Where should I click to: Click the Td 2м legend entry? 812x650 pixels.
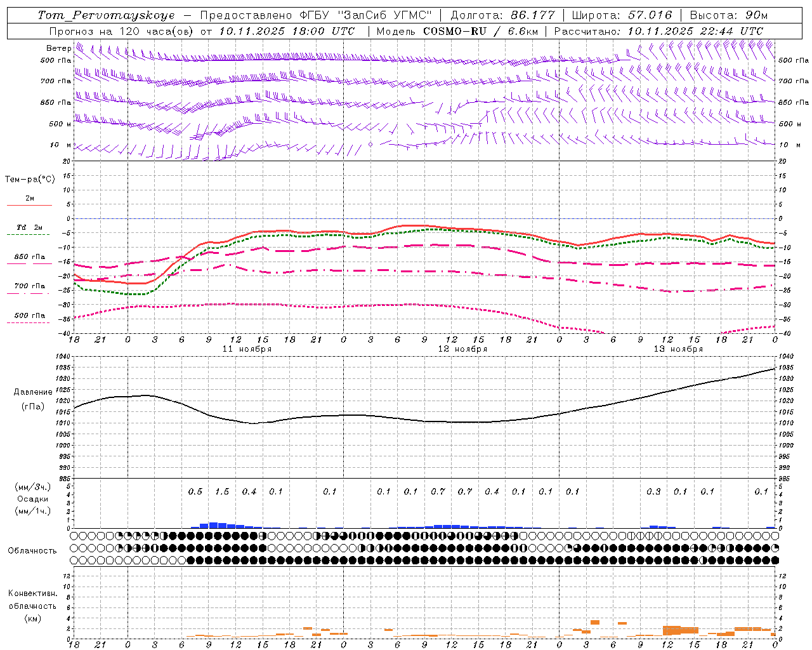click(29, 227)
